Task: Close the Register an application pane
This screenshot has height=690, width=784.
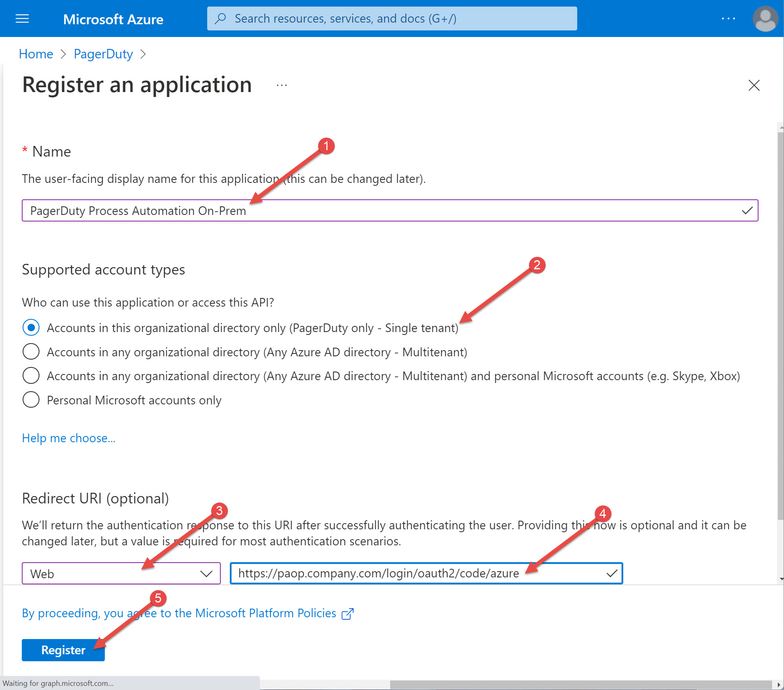Action: point(754,85)
